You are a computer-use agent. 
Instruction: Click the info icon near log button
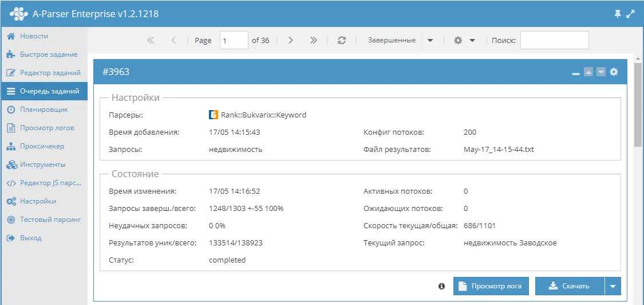441,286
